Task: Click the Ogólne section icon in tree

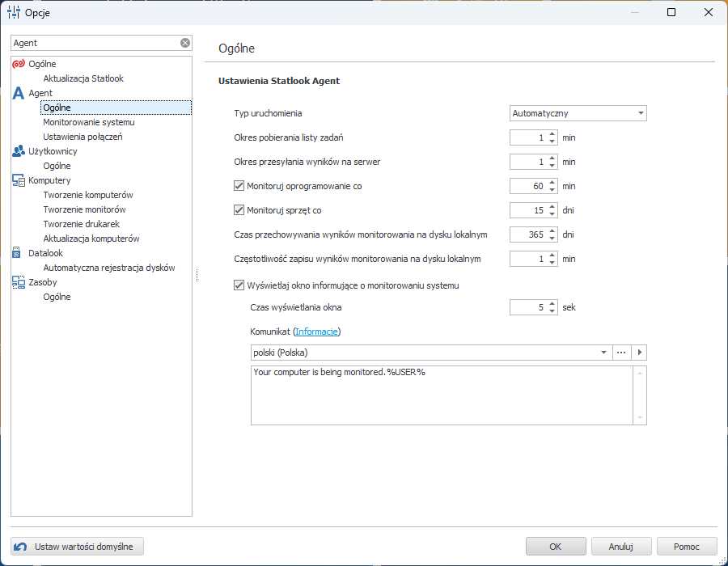Action: point(19,64)
